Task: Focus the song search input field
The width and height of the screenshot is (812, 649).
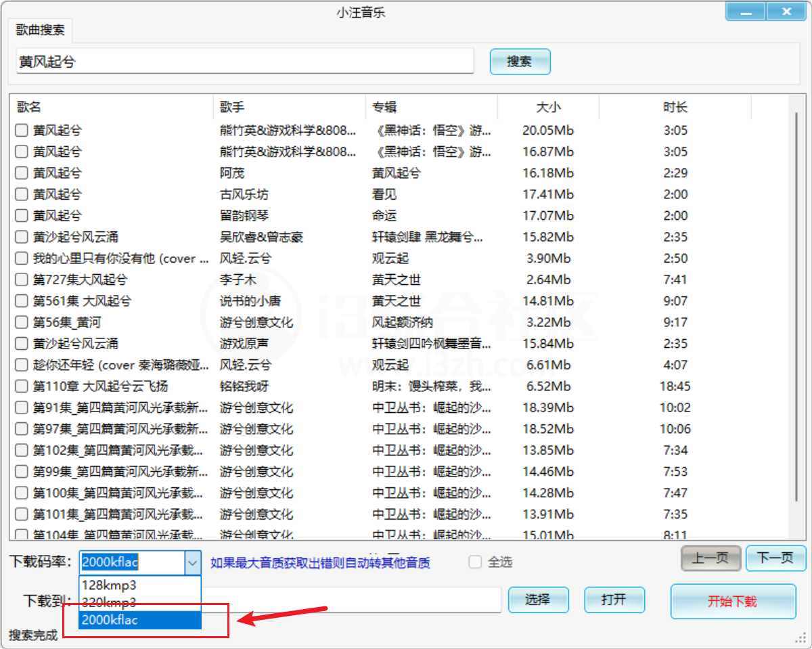Action: coord(245,61)
